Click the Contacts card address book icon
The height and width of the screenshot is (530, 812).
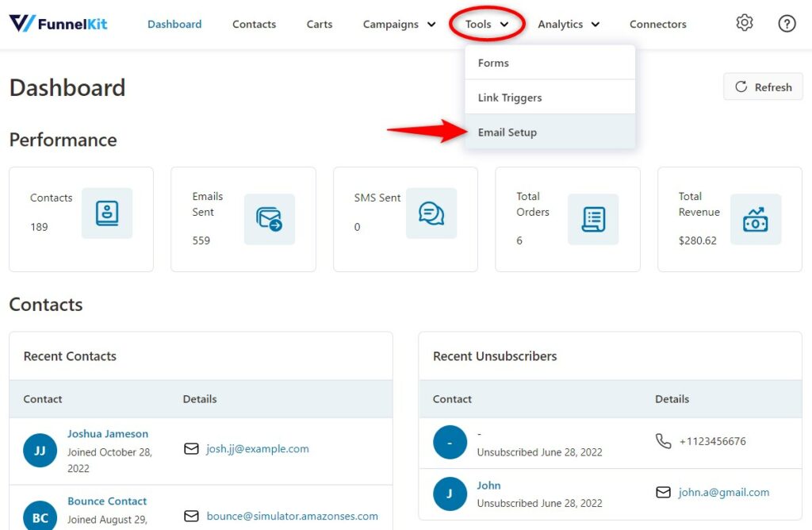(107, 213)
